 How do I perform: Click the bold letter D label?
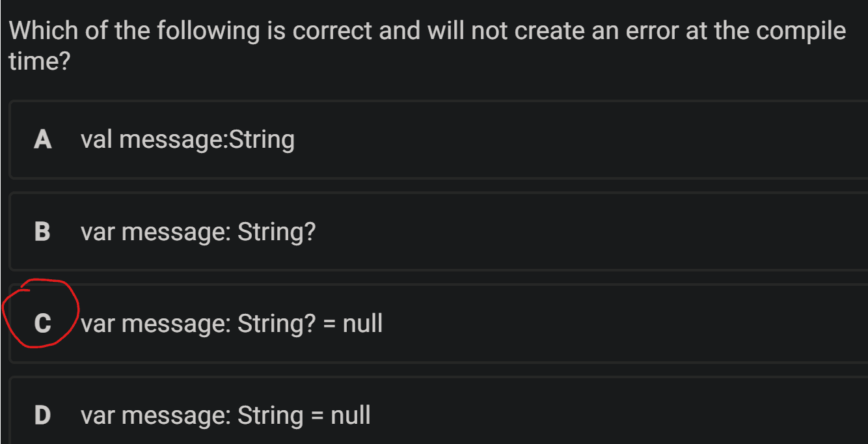pyautogui.click(x=42, y=415)
